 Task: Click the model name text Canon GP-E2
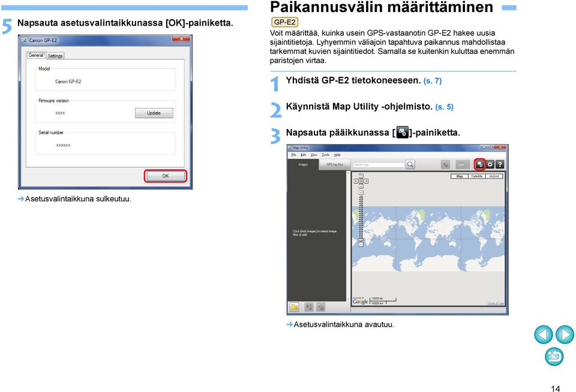tap(68, 82)
